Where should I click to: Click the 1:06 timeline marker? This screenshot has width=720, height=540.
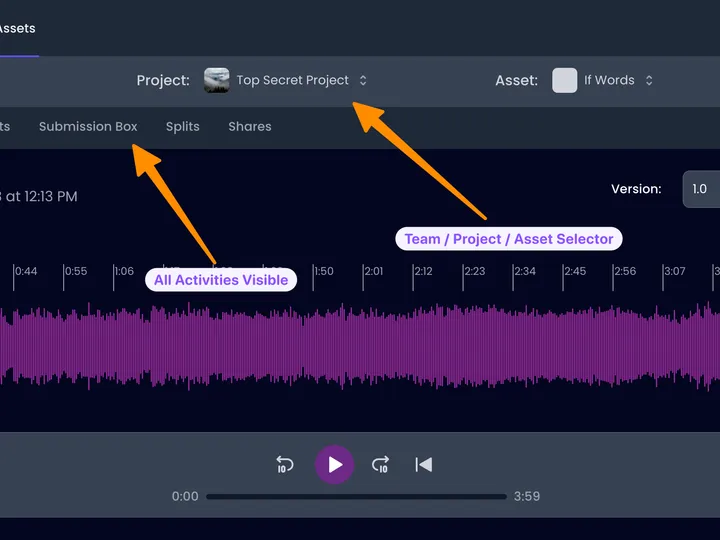click(124, 271)
